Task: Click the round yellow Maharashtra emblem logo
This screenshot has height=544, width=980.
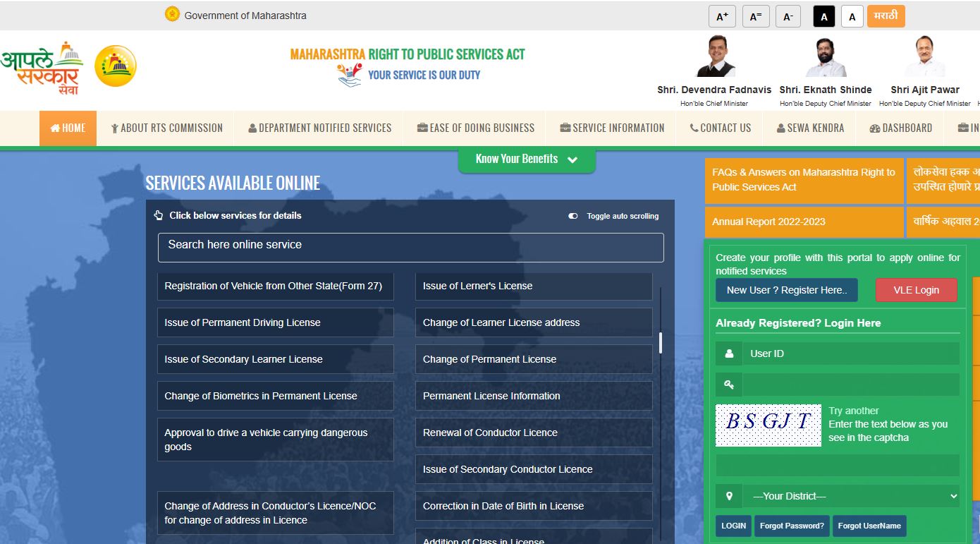Action: (x=115, y=66)
